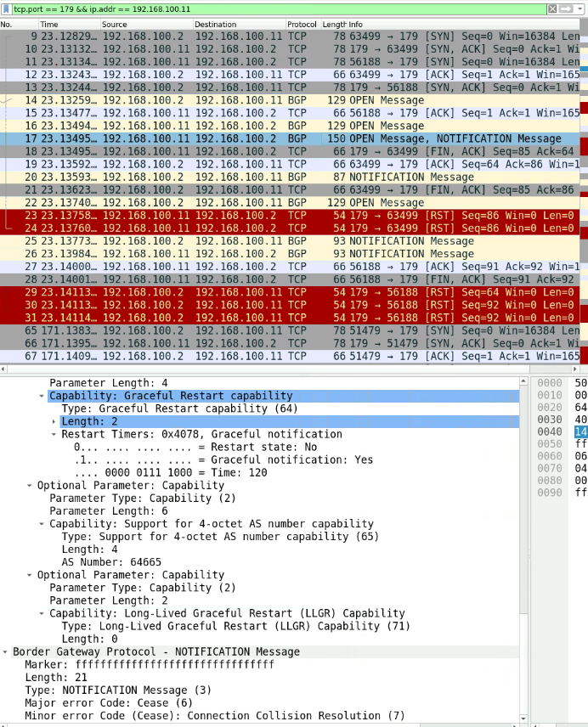Sort packets by the Source column
This screenshot has height=727, width=588.
click(x=146, y=24)
